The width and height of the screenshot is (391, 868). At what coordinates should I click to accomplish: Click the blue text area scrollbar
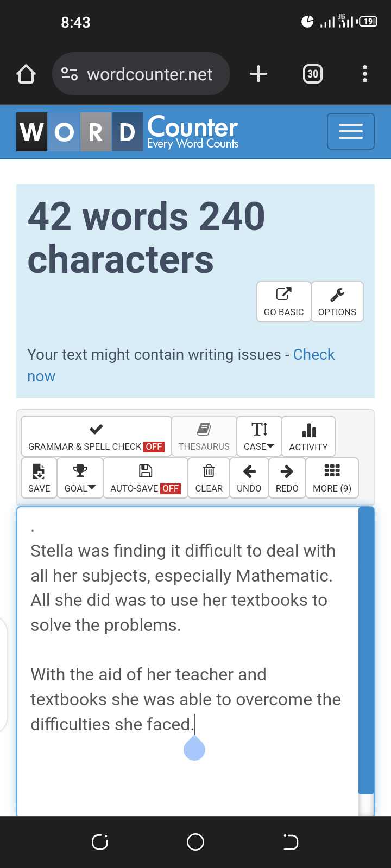366,651
